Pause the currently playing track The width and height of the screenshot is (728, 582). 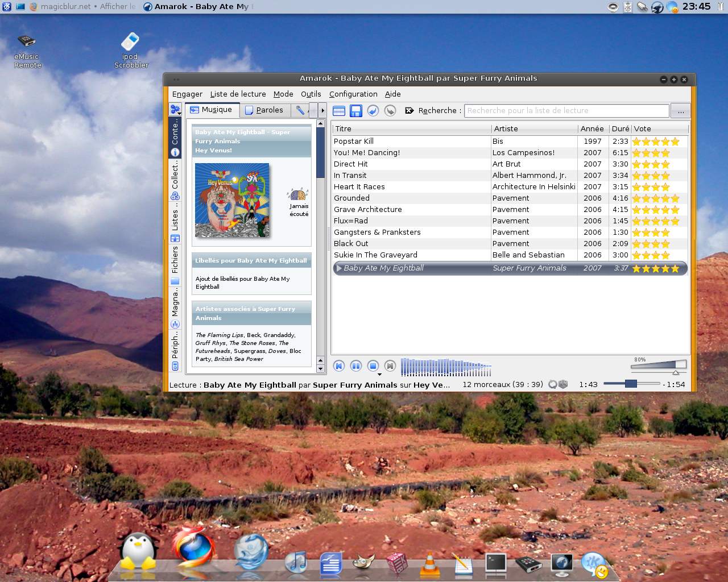coord(355,366)
